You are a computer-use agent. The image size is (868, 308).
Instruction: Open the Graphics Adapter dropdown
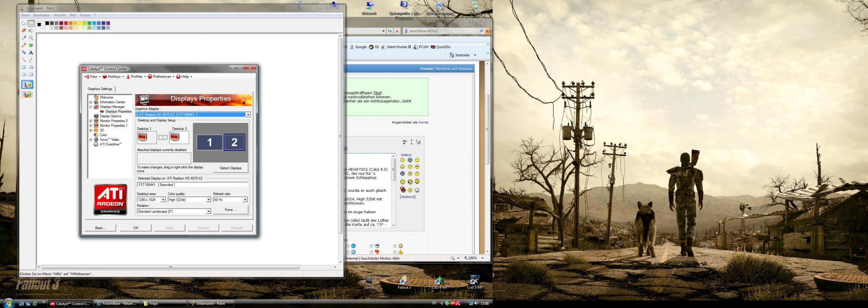pos(248,114)
